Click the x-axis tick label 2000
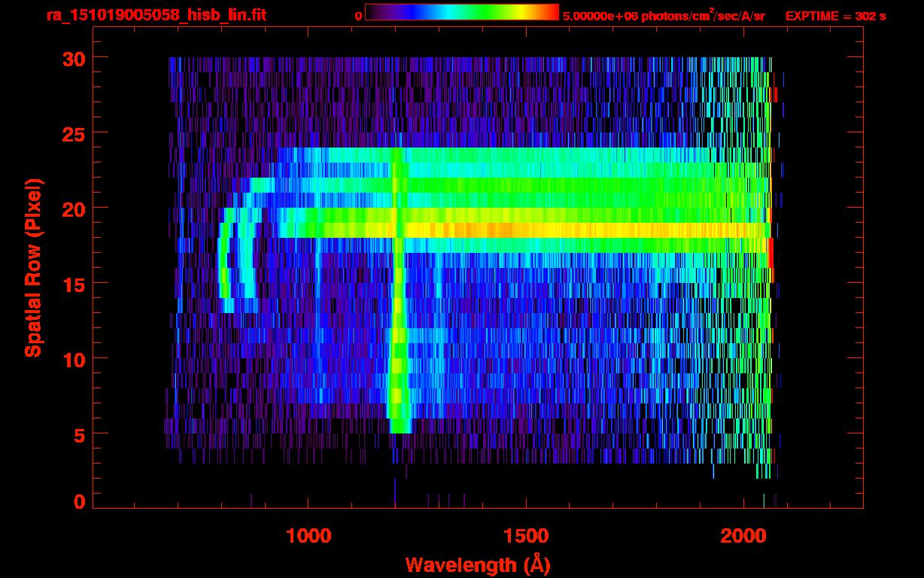The width and height of the screenshot is (924, 578). (x=743, y=535)
